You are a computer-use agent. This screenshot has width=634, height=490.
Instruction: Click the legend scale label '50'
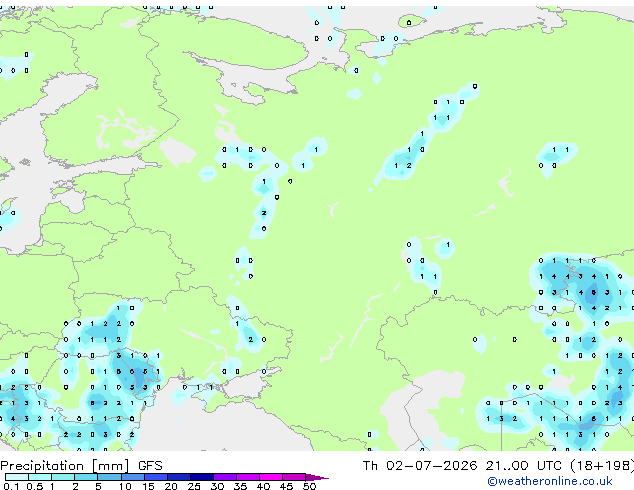pos(309,486)
